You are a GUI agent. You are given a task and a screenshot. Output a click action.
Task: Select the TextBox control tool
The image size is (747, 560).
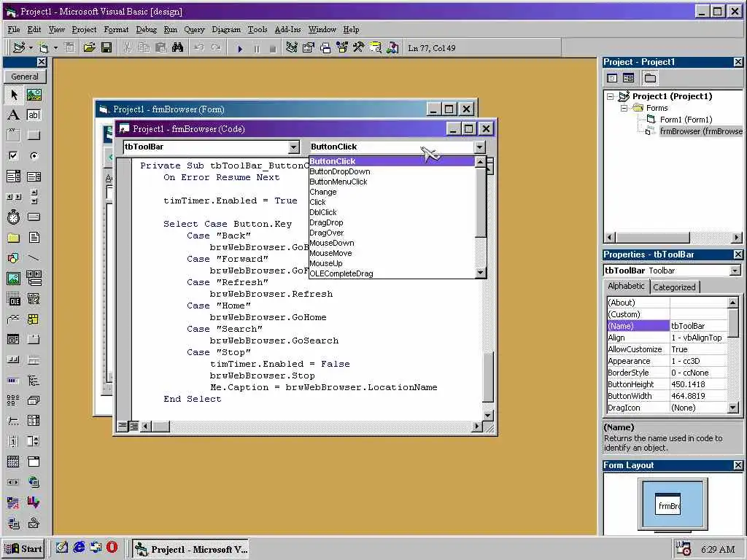click(x=34, y=114)
